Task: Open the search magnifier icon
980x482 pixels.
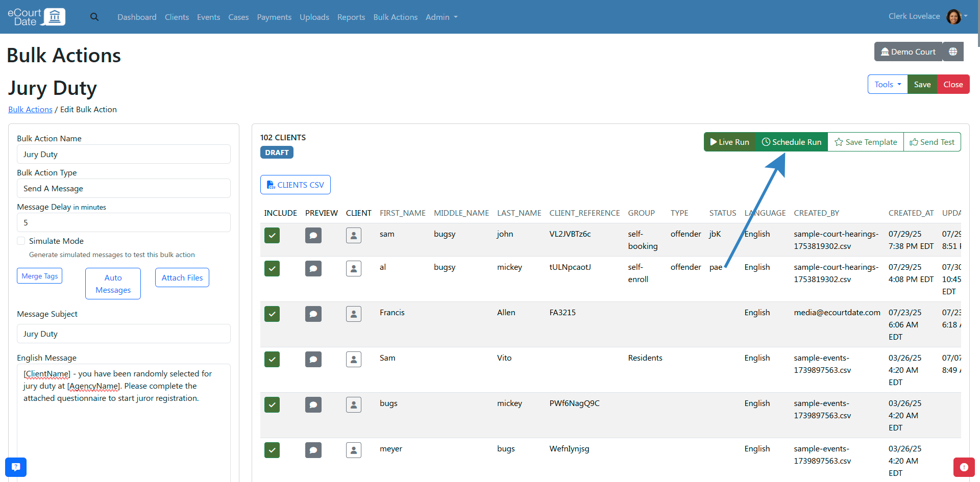Action: (x=94, y=17)
